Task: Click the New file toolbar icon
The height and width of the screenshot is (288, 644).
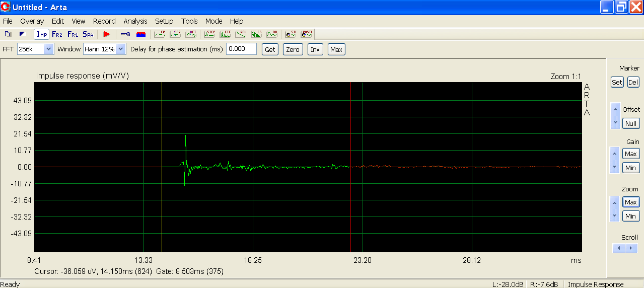Action: click(8, 34)
